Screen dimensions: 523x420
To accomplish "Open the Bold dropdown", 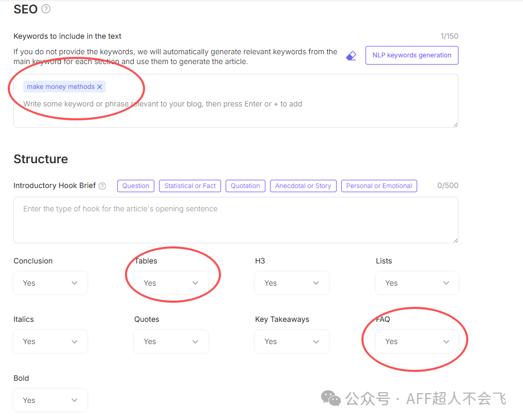I will pyautogui.click(x=51, y=400).
